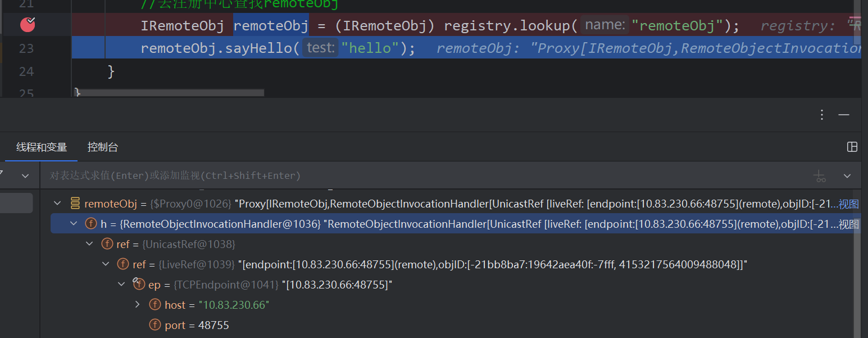Select the {UnicastRef@1038} value text
The height and width of the screenshot is (338, 868).
189,244
